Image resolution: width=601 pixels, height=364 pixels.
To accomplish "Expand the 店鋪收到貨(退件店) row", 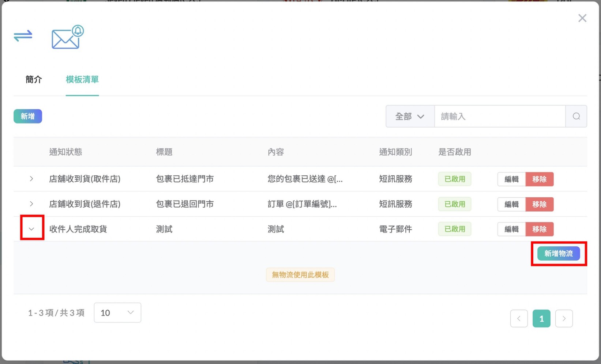I will 31,204.
